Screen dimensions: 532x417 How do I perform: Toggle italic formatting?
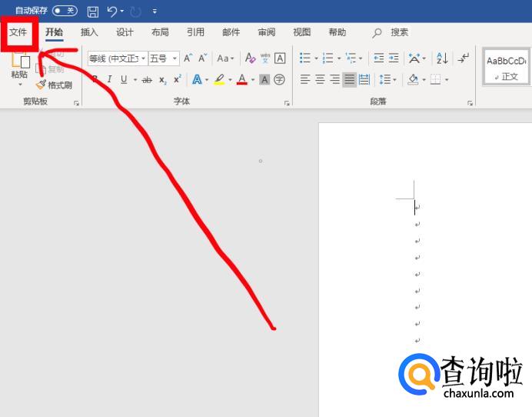[109, 79]
